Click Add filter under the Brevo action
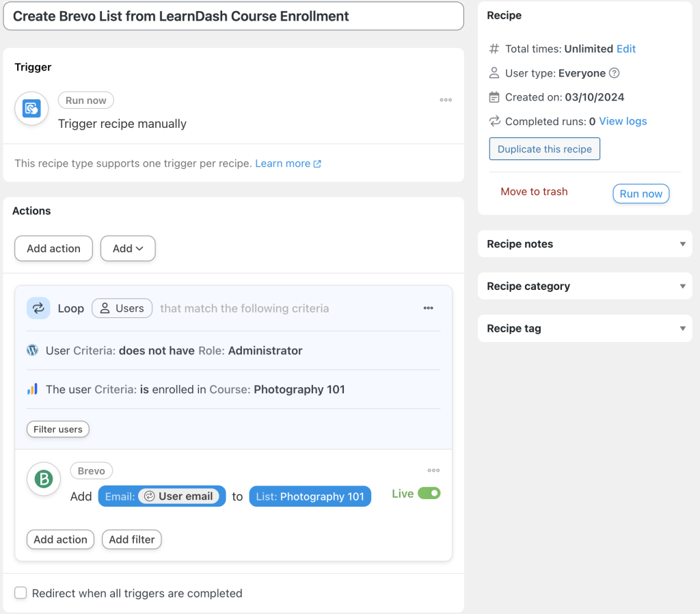 (131, 539)
